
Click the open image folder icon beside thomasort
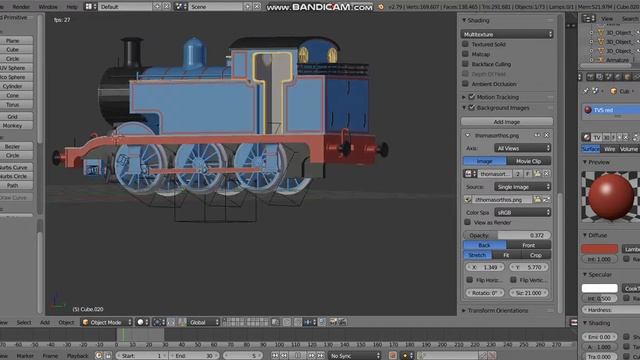[x=537, y=174]
